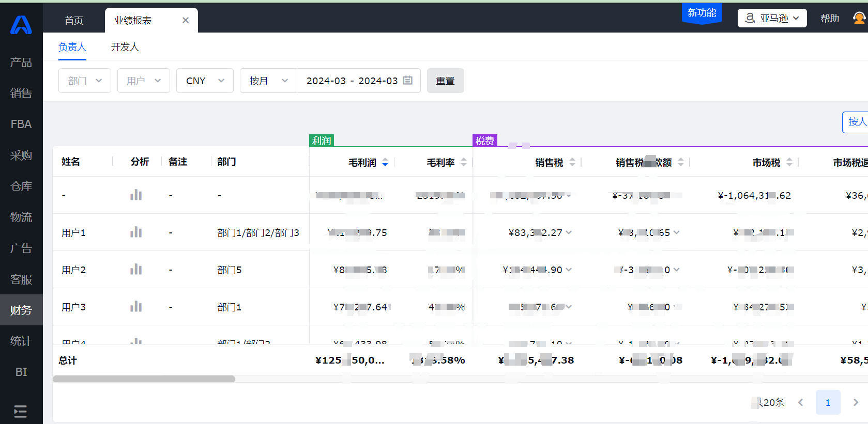Open BI in the sidebar
This screenshot has height=424, width=868.
[21, 372]
